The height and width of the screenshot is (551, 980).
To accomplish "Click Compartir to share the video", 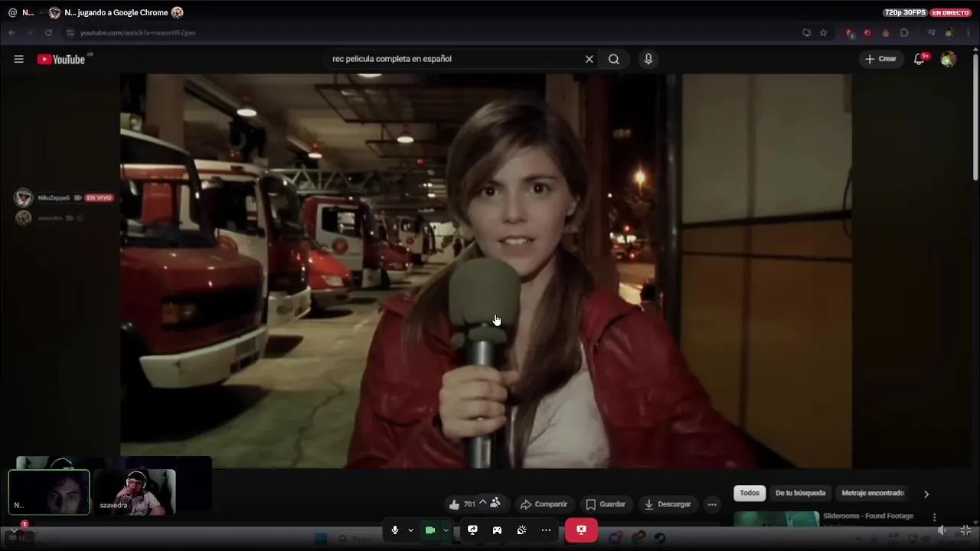I will click(544, 504).
